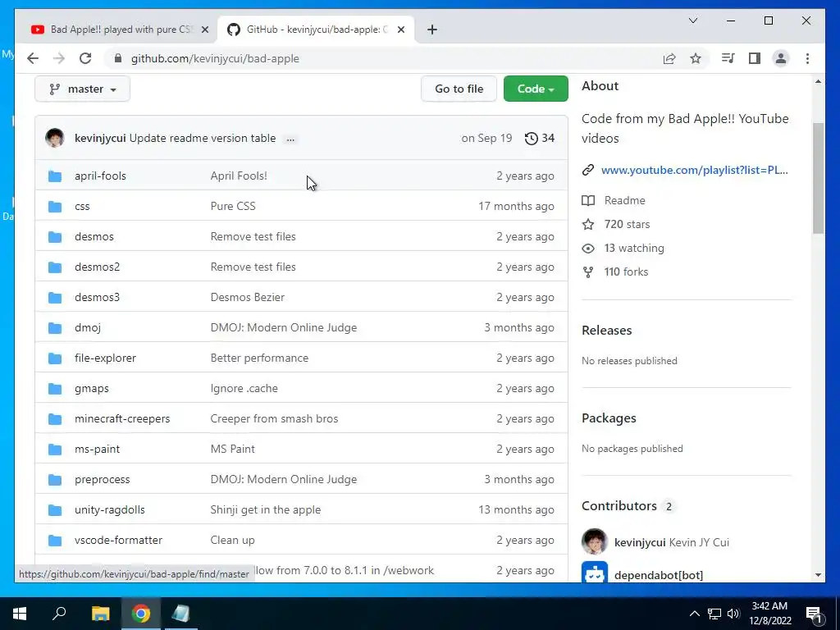Image resolution: width=840 pixels, height=630 pixels.
Task: Open the master branch dropdown
Action: click(83, 89)
